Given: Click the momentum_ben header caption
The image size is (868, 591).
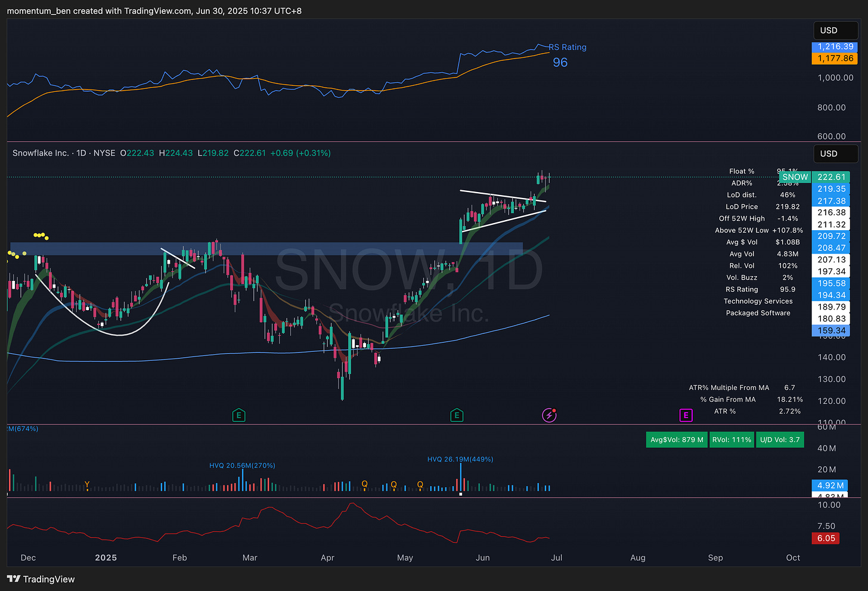Looking at the screenshot, I should coord(154,11).
